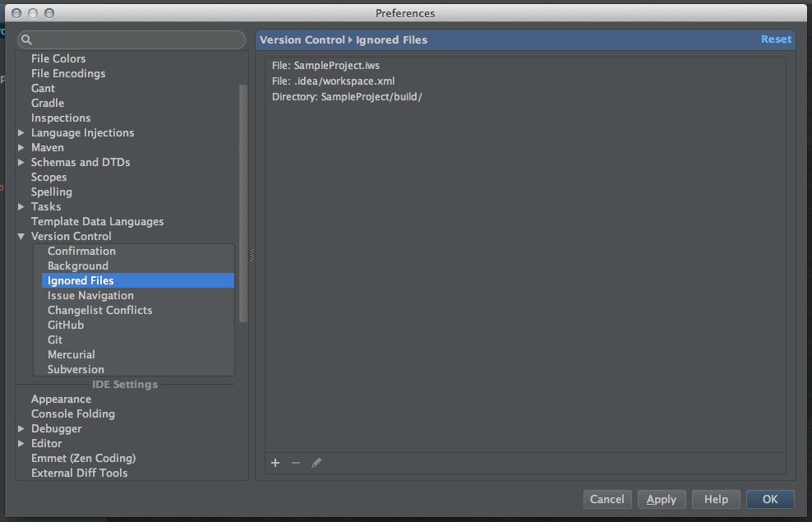The height and width of the screenshot is (522, 812).
Task: Click the magnifier icon in search field
Action: pyautogui.click(x=25, y=39)
